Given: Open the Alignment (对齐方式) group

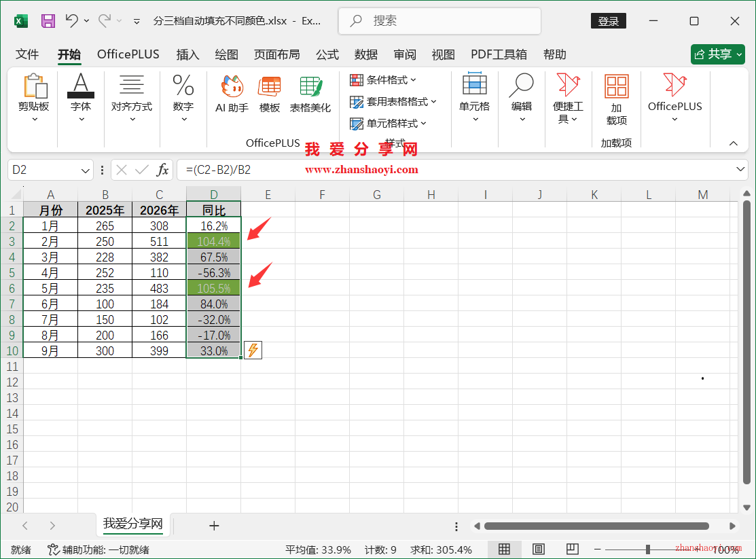Looking at the screenshot, I should (x=132, y=98).
